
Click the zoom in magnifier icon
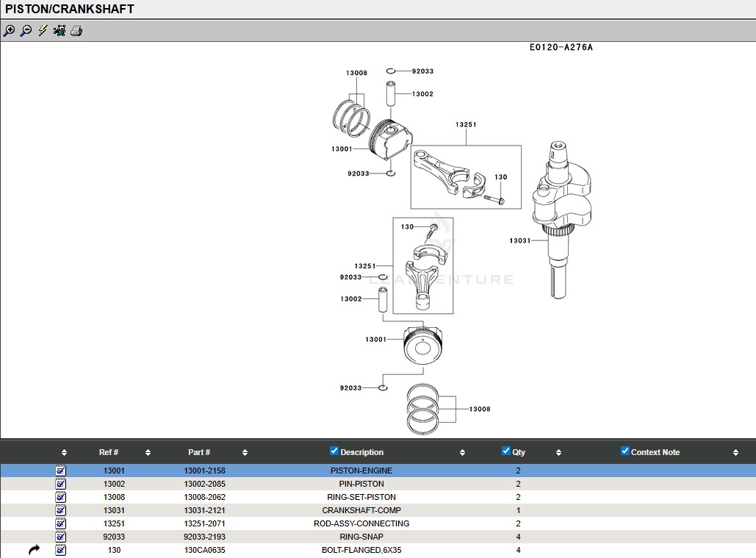[x=9, y=31]
